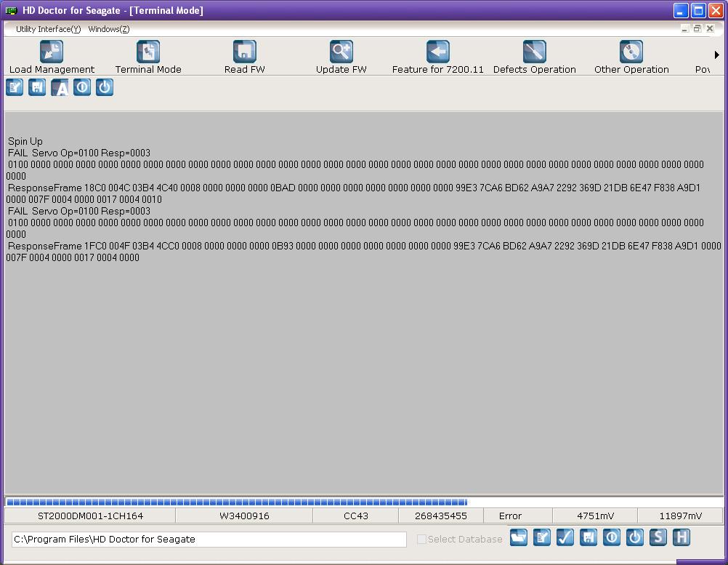Open Feature for 7200.11 tools
Viewport: 728px width, 565px height.
pyautogui.click(x=438, y=57)
